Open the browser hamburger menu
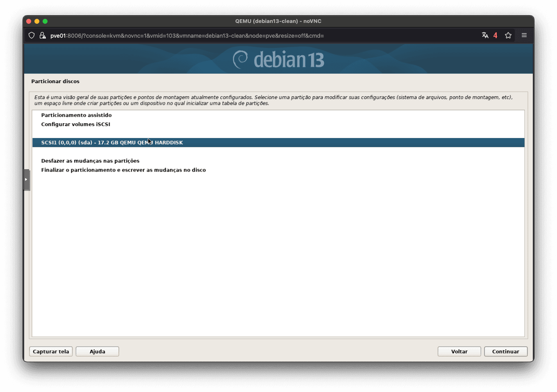This screenshot has width=557, height=392. (x=524, y=35)
